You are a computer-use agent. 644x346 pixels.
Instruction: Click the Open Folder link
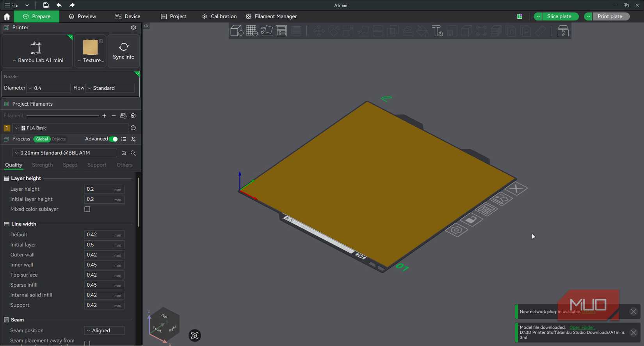point(582,328)
